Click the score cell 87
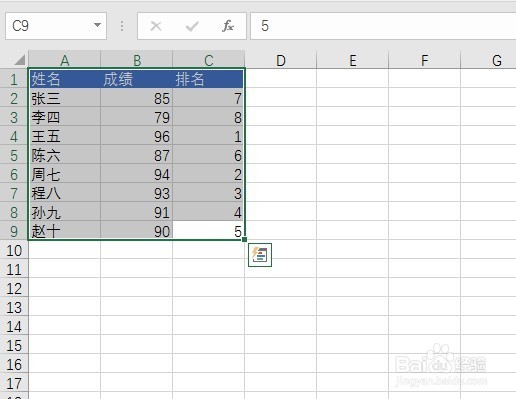 (x=137, y=155)
